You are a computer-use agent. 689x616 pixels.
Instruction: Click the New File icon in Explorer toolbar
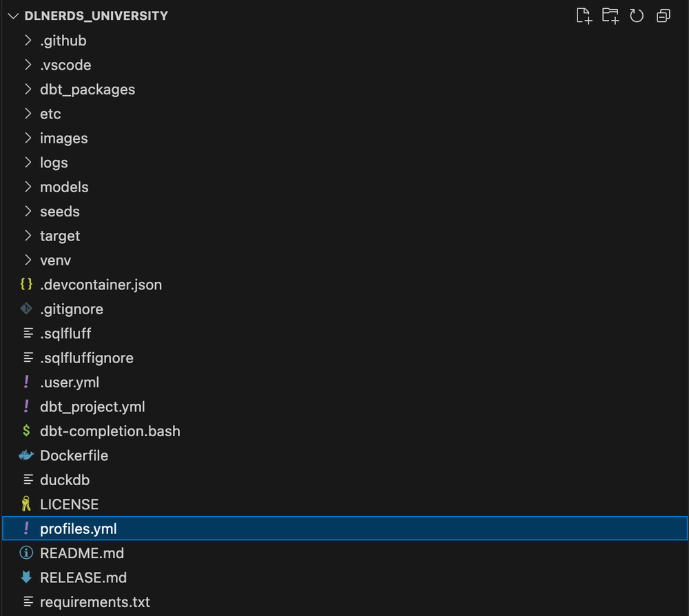[x=584, y=15]
